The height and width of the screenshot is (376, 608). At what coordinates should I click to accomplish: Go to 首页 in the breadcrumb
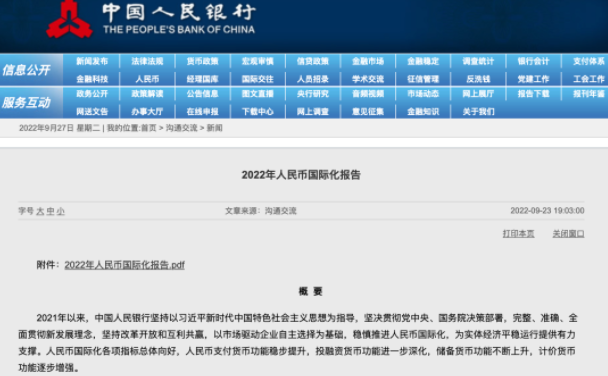click(x=149, y=128)
